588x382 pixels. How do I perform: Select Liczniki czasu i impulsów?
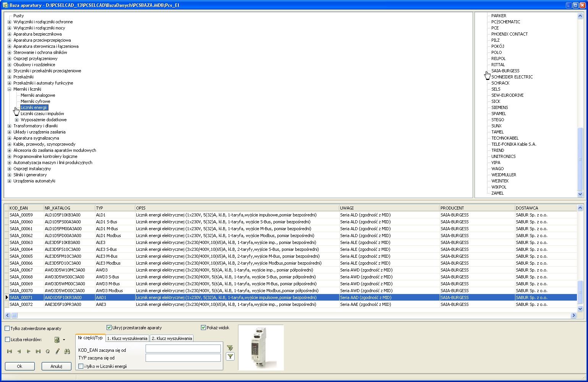tap(42, 114)
